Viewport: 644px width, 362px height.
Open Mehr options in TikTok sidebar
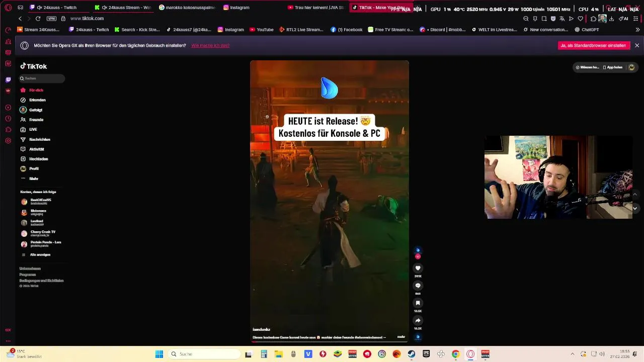pyautogui.click(x=34, y=178)
